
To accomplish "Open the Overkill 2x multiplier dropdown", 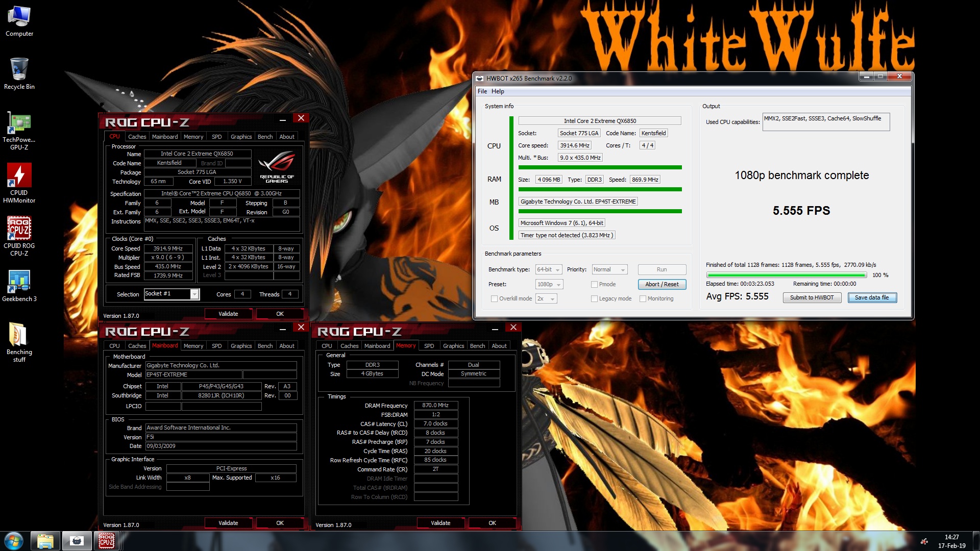I will coord(546,298).
